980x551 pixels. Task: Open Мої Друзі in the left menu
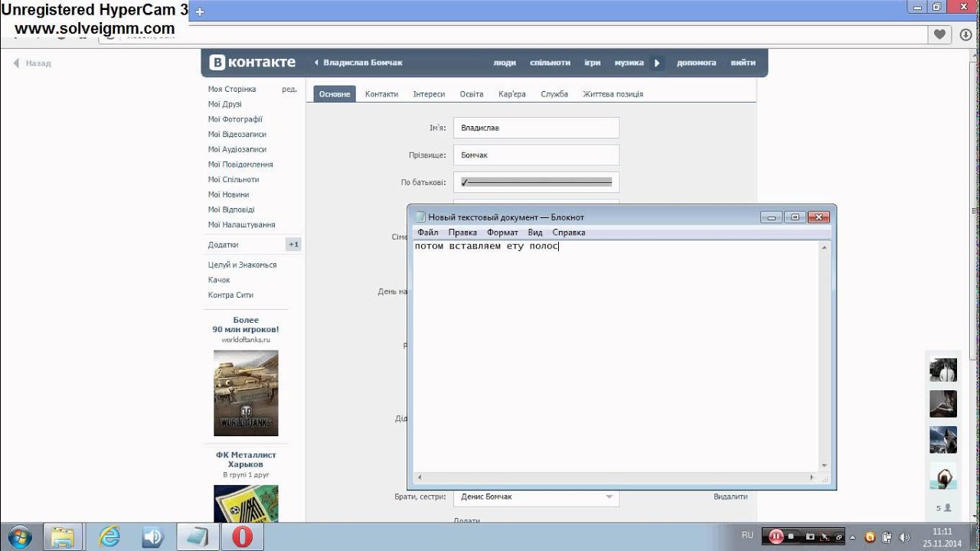click(x=225, y=104)
